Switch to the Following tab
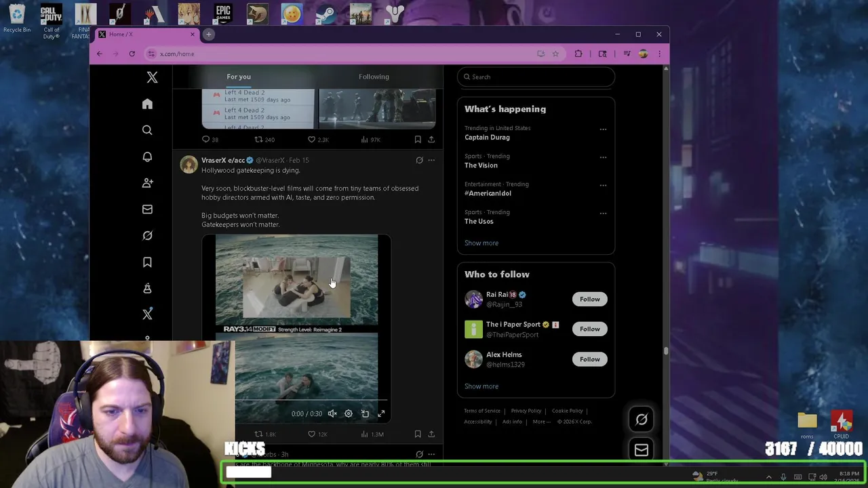 pos(374,77)
